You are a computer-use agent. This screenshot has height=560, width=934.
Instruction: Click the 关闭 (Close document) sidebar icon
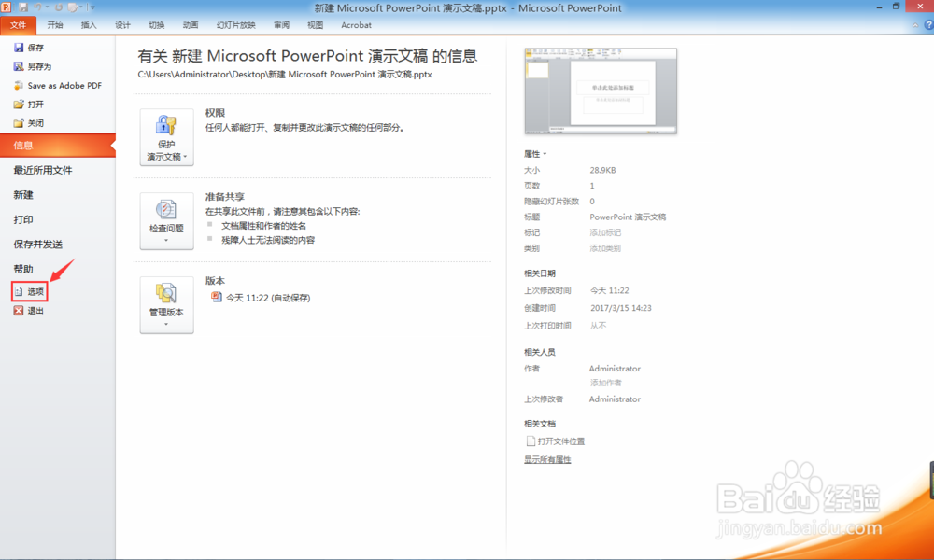pos(21,122)
